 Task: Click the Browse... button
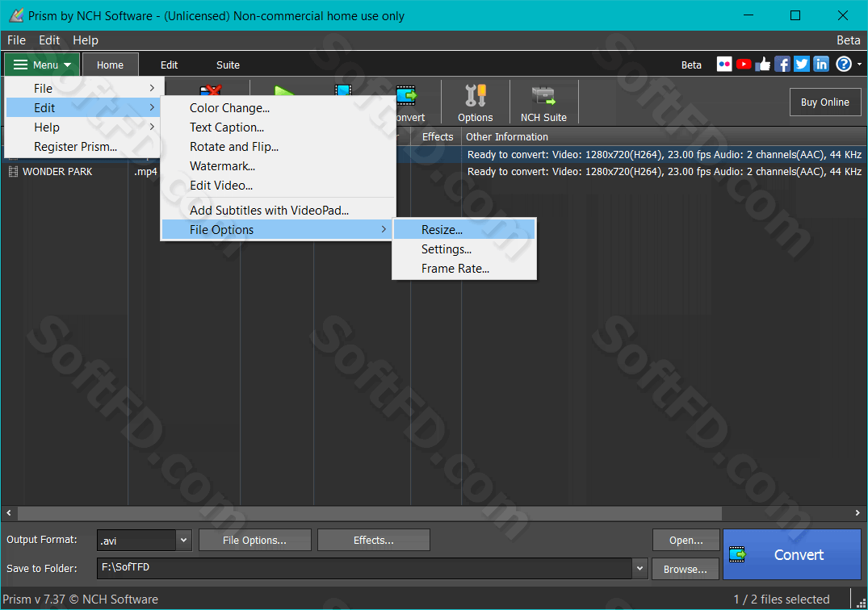[686, 569]
